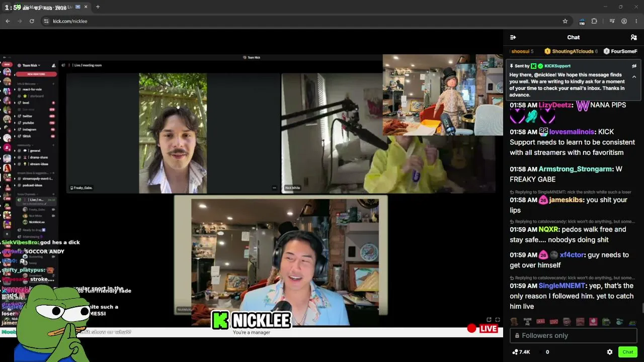This screenshot has height=362, width=644.
Task: Open the extension with 190 badge
Action: (x=582, y=21)
